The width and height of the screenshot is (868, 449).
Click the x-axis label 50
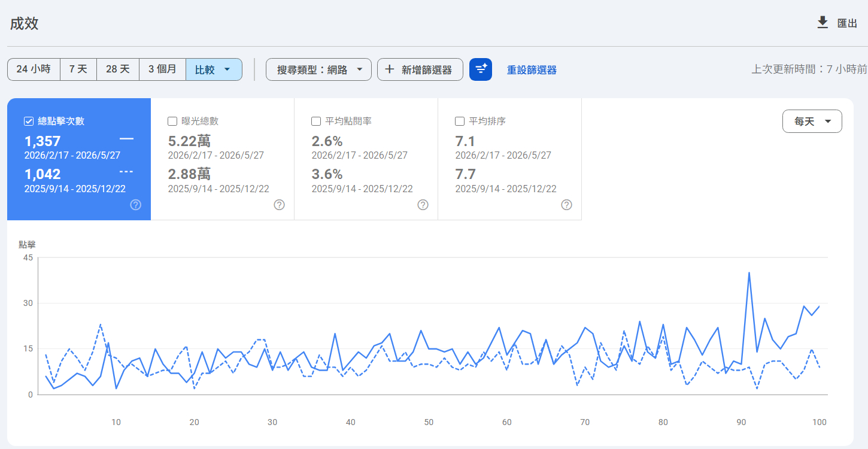pyautogui.click(x=429, y=422)
